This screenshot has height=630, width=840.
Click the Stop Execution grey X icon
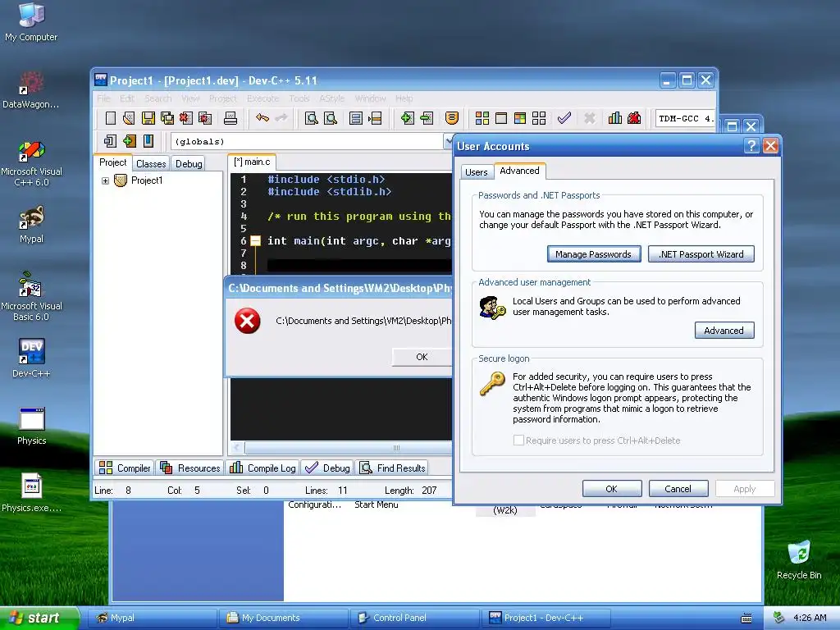[x=589, y=118]
